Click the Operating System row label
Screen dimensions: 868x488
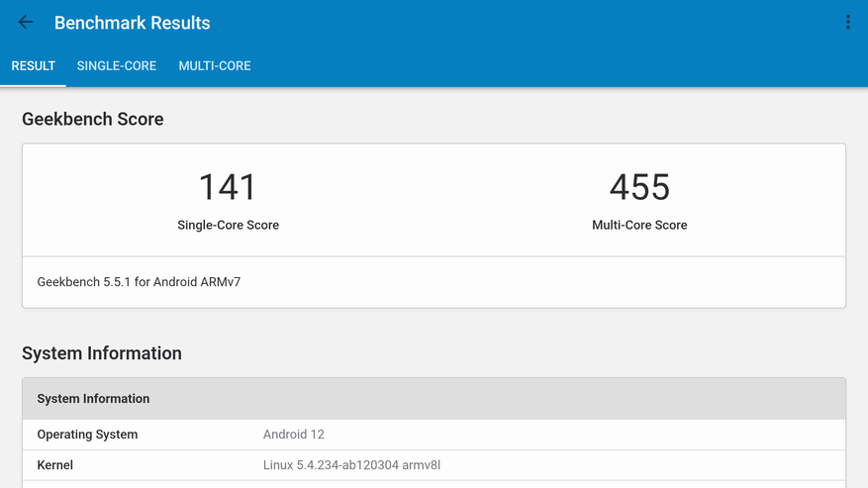point(87,435)
